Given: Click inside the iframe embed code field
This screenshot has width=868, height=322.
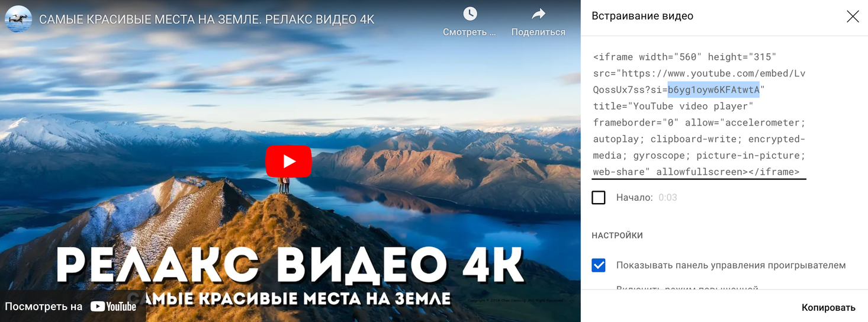Looking at the screenshot, I should (x=699, y=115).
